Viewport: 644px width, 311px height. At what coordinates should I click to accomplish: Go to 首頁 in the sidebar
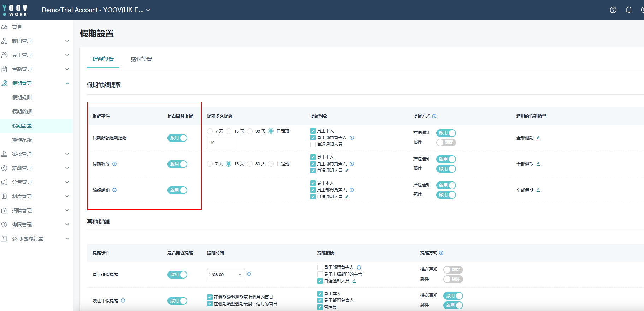click(17, 27)
